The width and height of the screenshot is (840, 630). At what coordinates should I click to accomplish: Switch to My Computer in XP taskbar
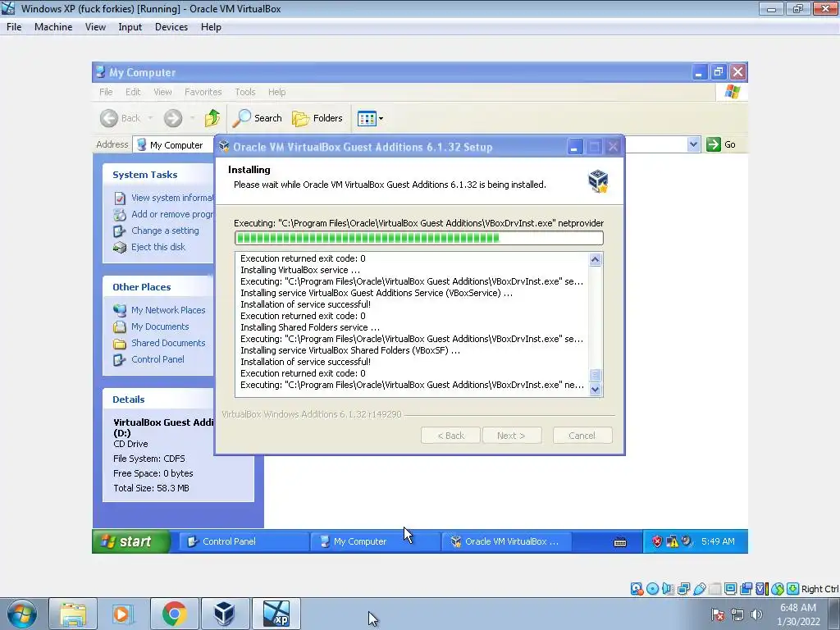coord(374,541)
